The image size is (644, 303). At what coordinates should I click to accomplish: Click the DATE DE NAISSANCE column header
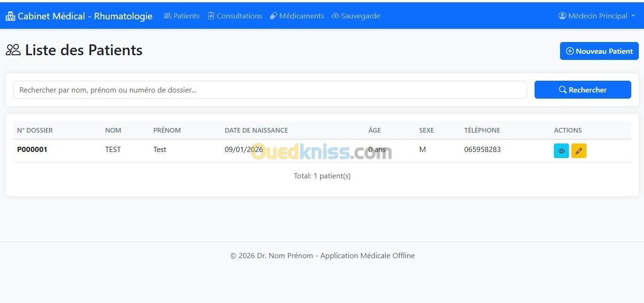[x=256, y=130]
